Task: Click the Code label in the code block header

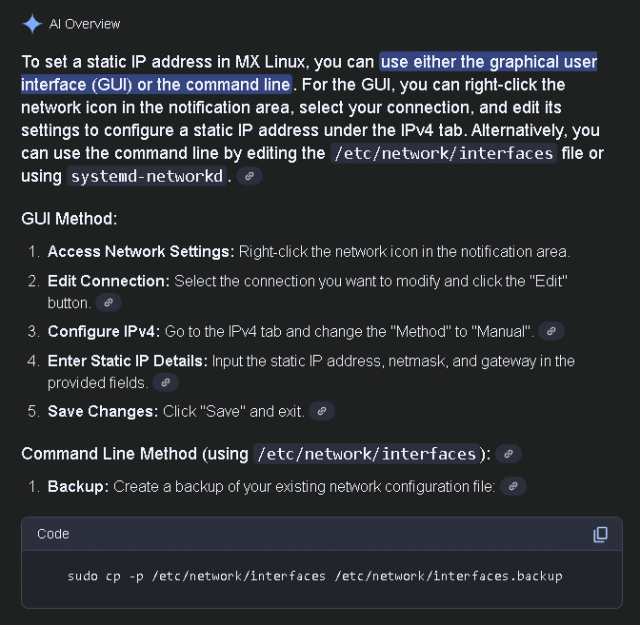Action: (53, 534)
